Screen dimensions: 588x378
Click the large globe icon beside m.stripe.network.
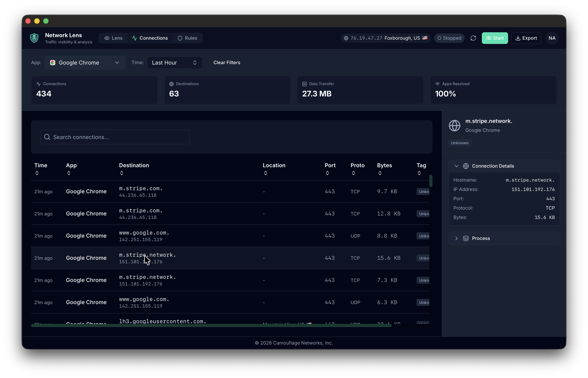coord(454,125)
